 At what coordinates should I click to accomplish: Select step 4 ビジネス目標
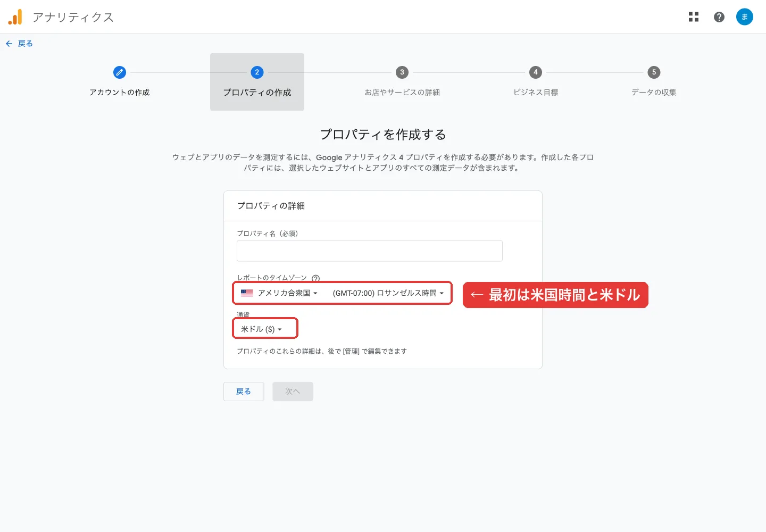point(536,82)
